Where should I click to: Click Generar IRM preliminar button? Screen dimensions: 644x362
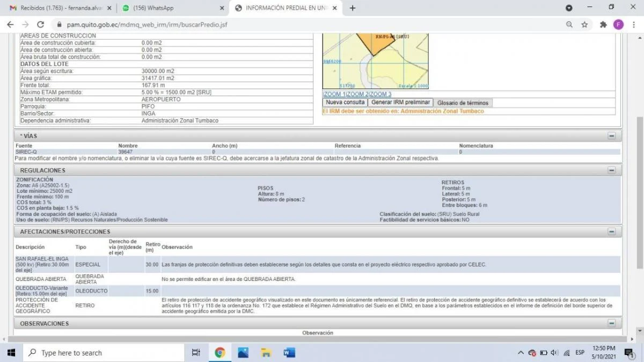(x=401, y=103)
